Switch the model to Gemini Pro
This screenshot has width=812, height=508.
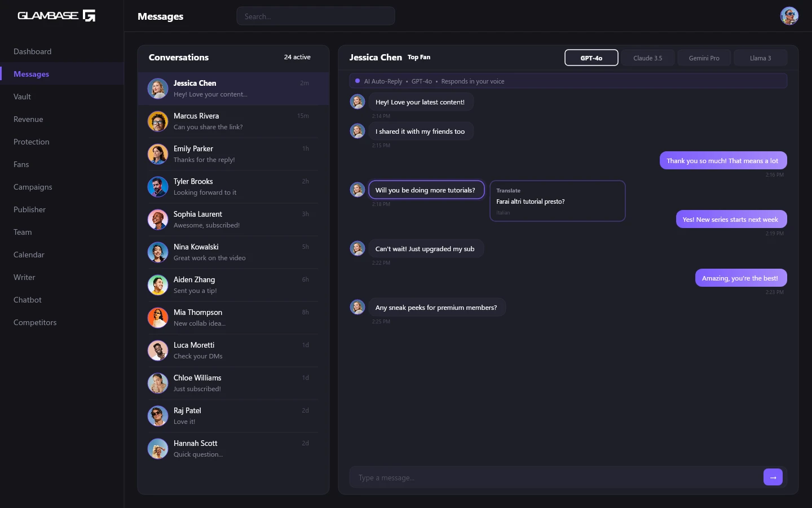(704, 58)
